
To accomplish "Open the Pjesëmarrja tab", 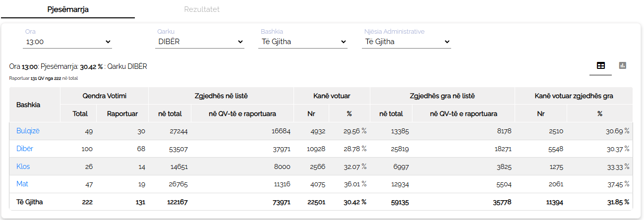I will pyautogui.click(x=68, y=9).
